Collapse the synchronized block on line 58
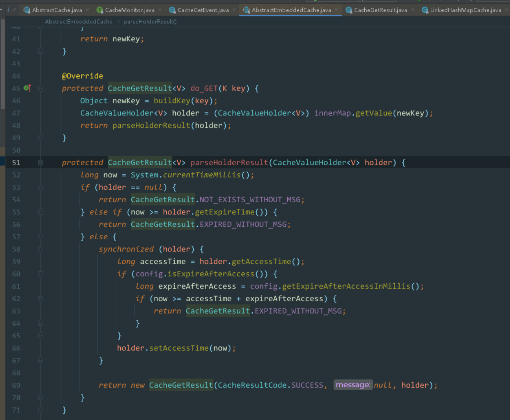510x420 pixels. pos(41,249)
